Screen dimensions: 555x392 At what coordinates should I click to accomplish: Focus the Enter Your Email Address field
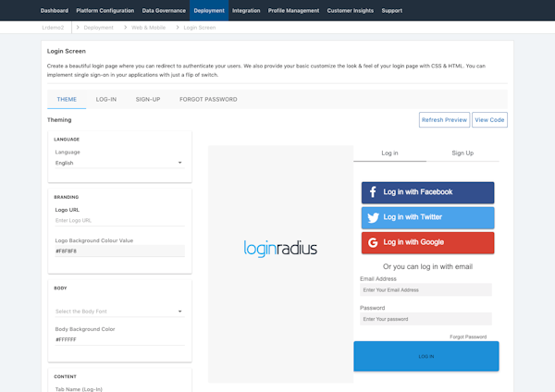425,289
